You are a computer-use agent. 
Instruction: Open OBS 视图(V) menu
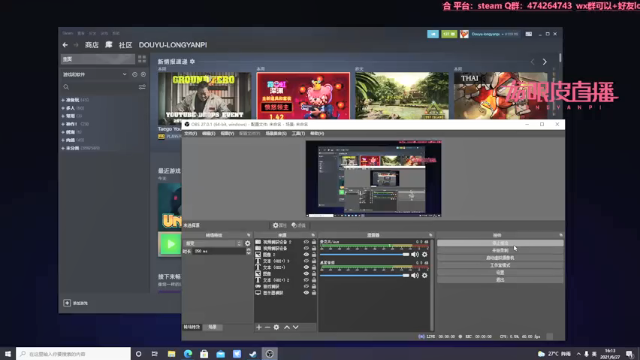pos(227,133)
